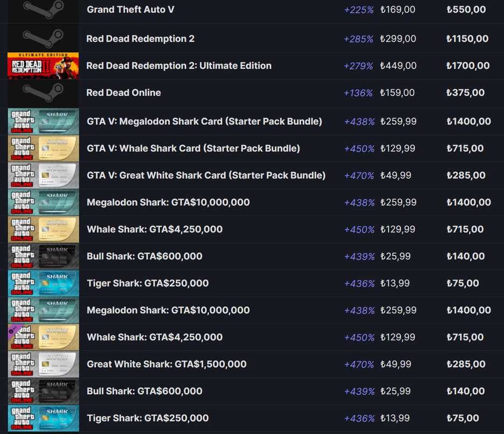Open the Grand Theft Auto V title
The image size is (504, 434).
coord(131,10)
